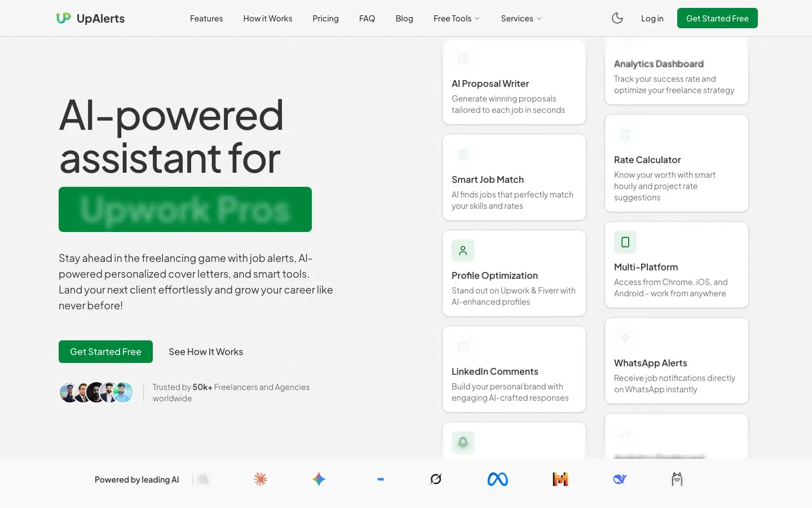This screenshot has height=508, width=812.
Task: Click "Trusted by 50k+ Freelancers" text
Action: click(x=231, y=392)
